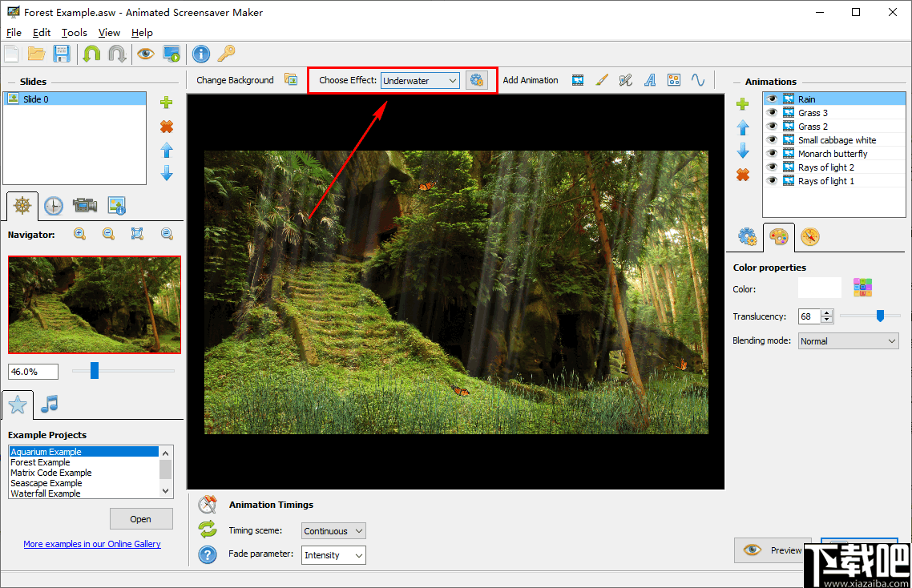Add a slide with the green plus
This screenshot has width=912, height=588.
[x=167, y=103]
